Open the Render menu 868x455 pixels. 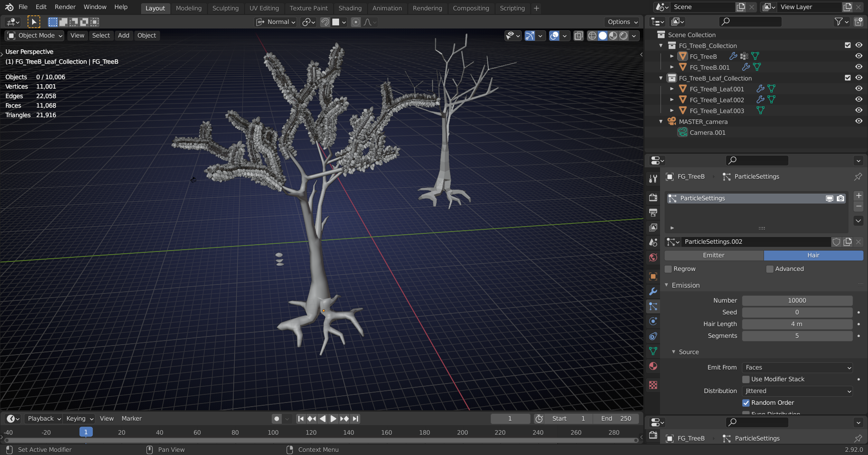pos(65,7)
